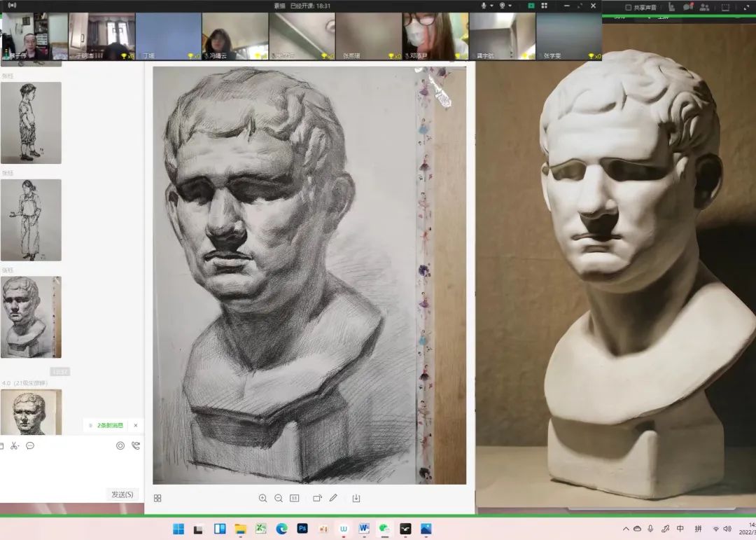Zoom out of the sketch in image viewer
Screen dimensions: 756x540
[279, 498]
